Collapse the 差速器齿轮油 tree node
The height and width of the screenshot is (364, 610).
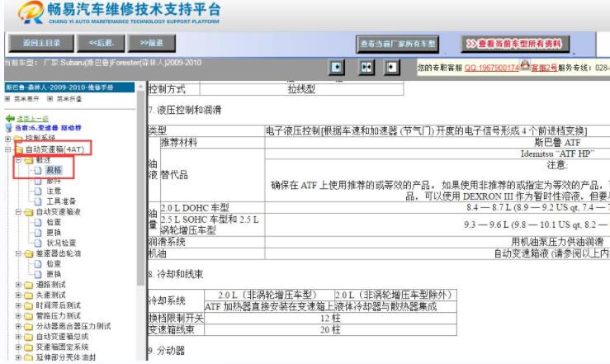tap(18, 253)
